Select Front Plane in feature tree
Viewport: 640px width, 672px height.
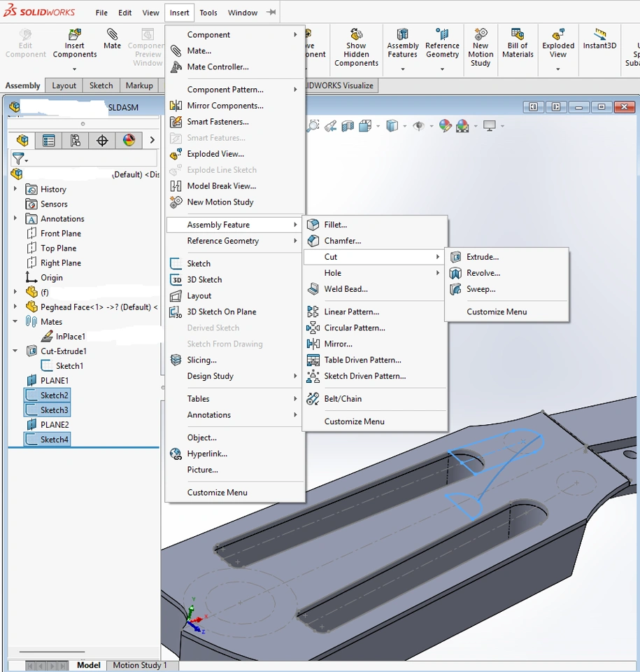pyautogui.click(x=54, y=234)
